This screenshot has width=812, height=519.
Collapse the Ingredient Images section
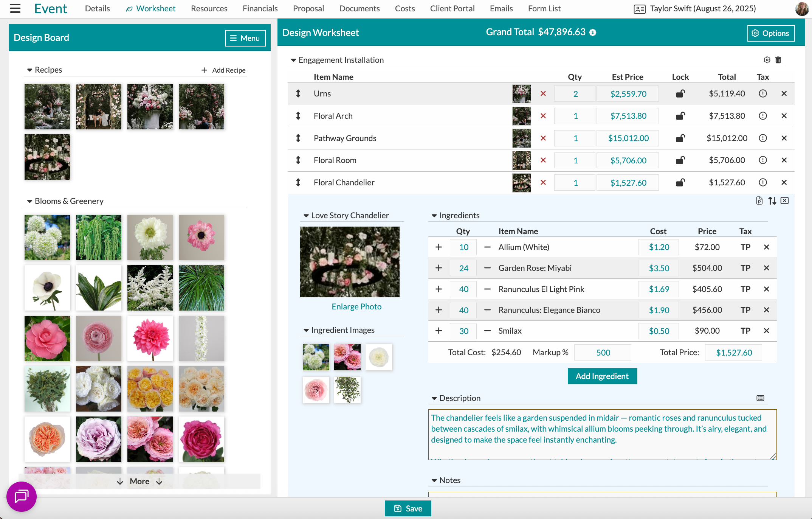click(x=306, y=330)
